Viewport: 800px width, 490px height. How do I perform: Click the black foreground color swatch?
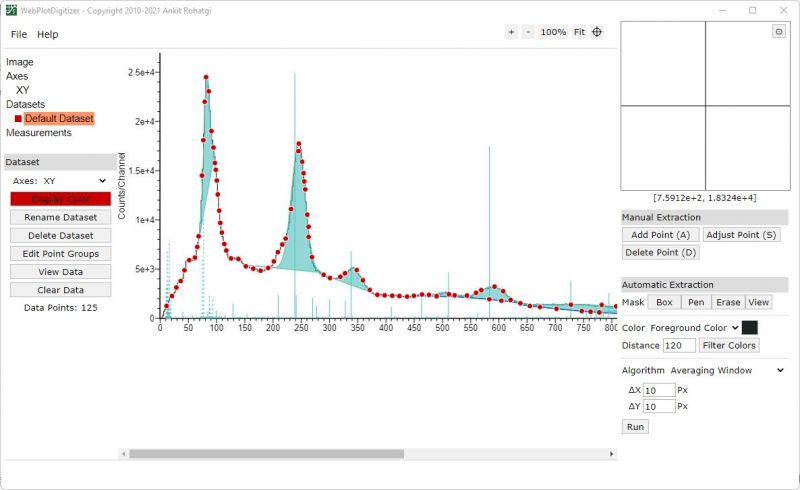(x=749, y=327)
